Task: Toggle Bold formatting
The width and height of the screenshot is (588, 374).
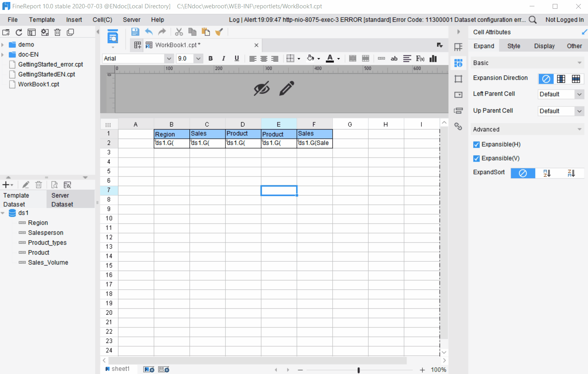Action: (210, 58)
